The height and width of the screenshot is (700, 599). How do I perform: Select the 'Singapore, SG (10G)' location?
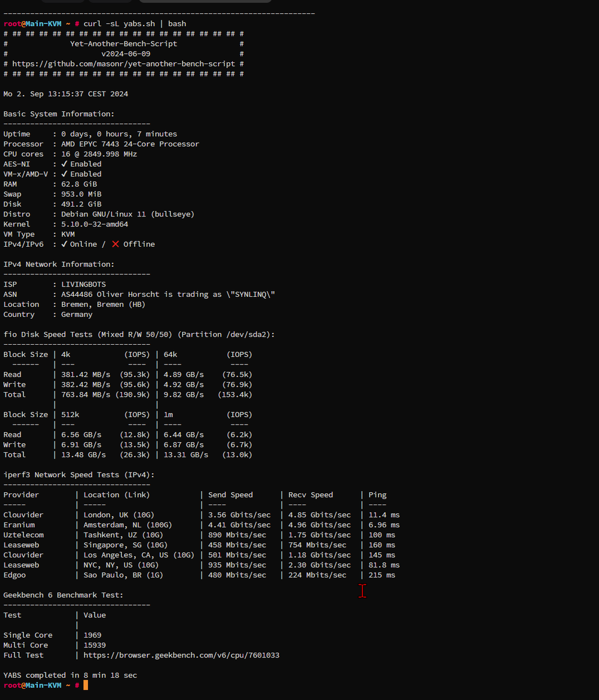[x=125, y=545]
